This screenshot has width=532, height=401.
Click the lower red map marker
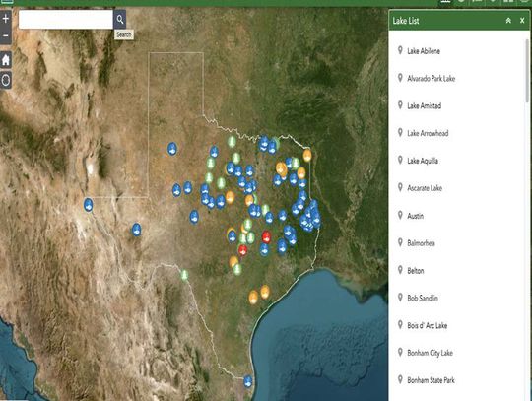tap(242, 250)
